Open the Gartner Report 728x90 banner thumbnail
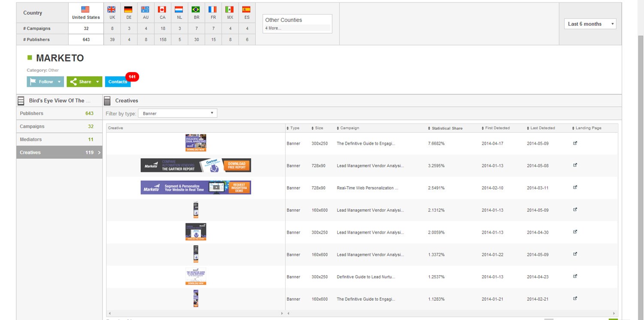 196,165
